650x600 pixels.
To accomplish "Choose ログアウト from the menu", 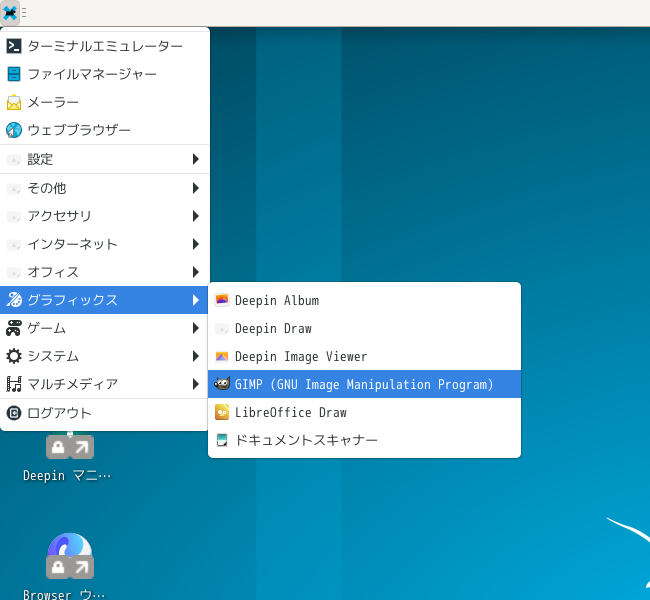I will pos(104,413).
